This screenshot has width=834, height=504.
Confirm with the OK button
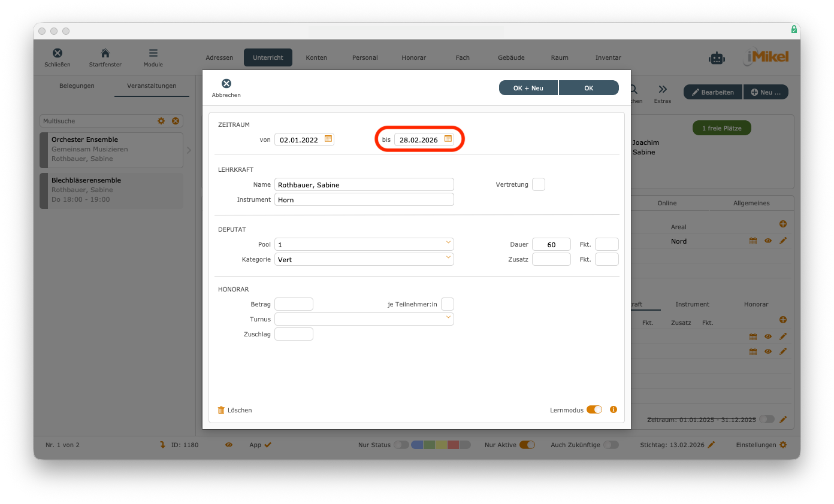[x=588, y=88]
